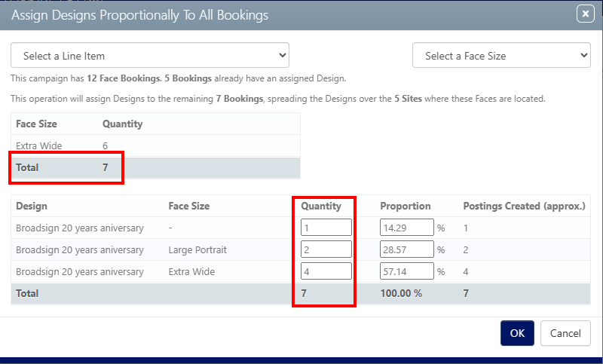Image resolution: width=603 pixels, height=364 pixels.
Task: Cancel the design assignment
Action: point(565,333)
